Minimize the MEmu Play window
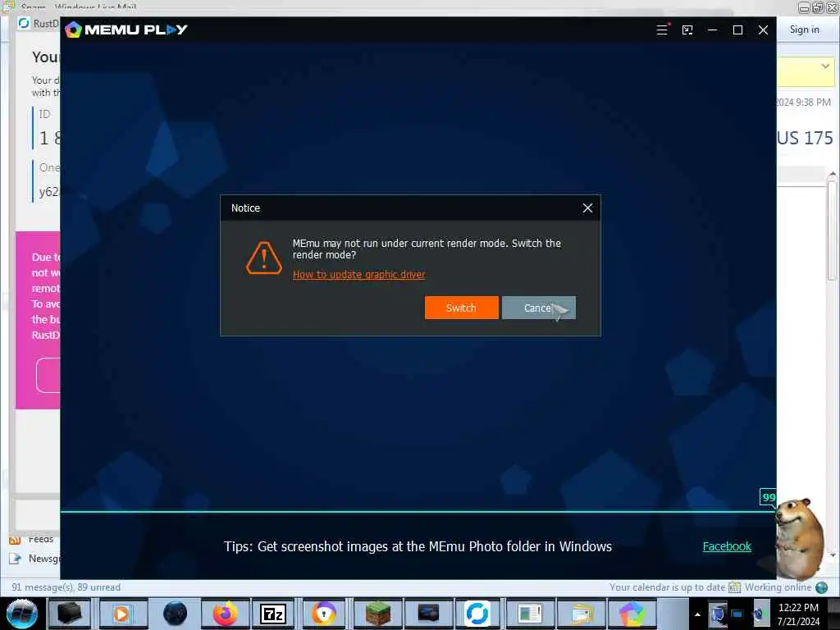Viewport: 840px width, 630px height. tap(713, 30)
